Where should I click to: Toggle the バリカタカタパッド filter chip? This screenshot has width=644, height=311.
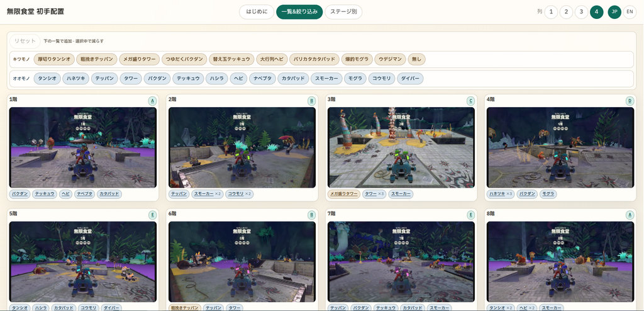pos(314,59)
